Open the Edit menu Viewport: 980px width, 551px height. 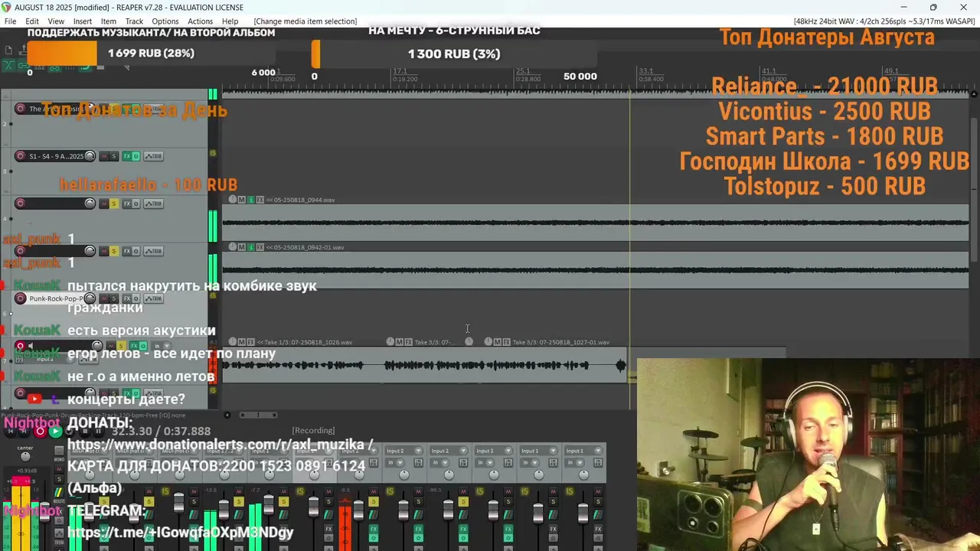32,21
